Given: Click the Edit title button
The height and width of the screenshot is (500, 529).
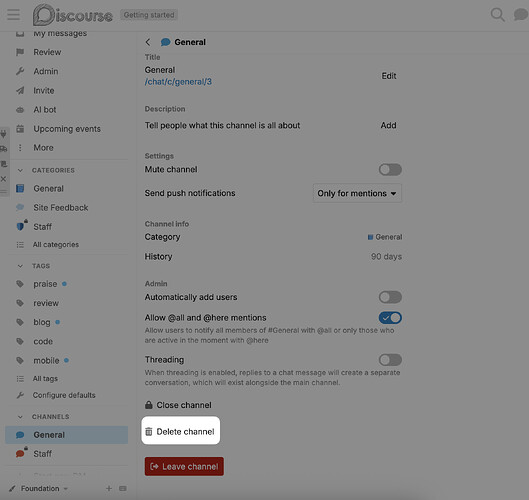Looking at the screenshot, I should pyautogui.click(x=389, y=76).
